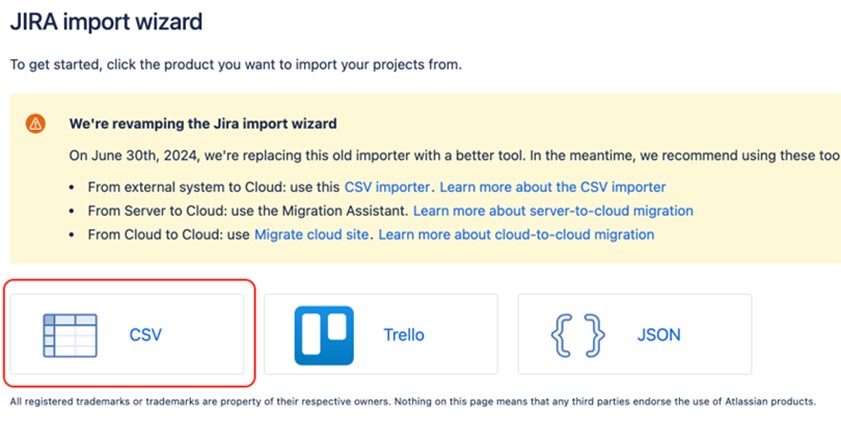The width and height of the screenshot is (841, 438).
Task: Choose the JSON import option label
Action: (x=659, y=335)
